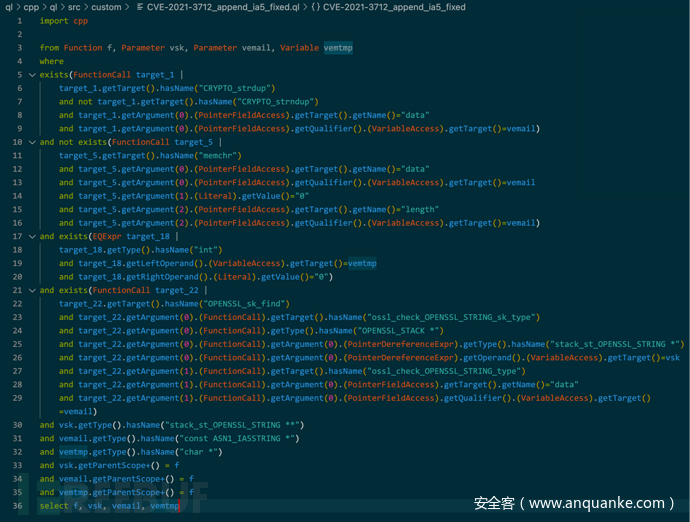
Task: Click the 'select' keyword on the last line
Action: pyautogui.click(x=53, y=506)
